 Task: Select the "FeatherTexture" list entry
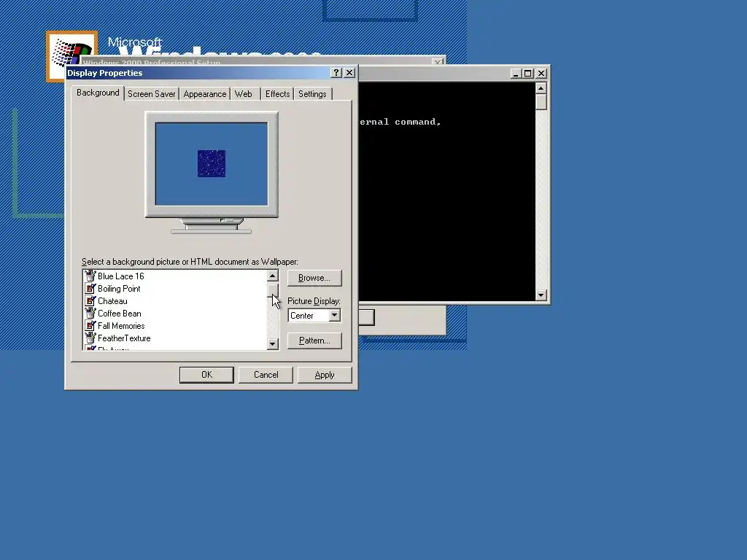pyautogui.click(x=124, y=338)
